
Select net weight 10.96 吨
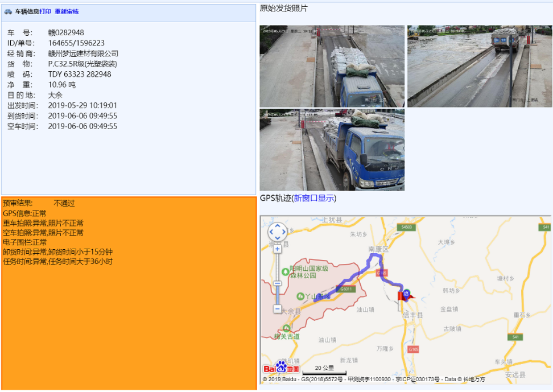(x=61, y=85)
